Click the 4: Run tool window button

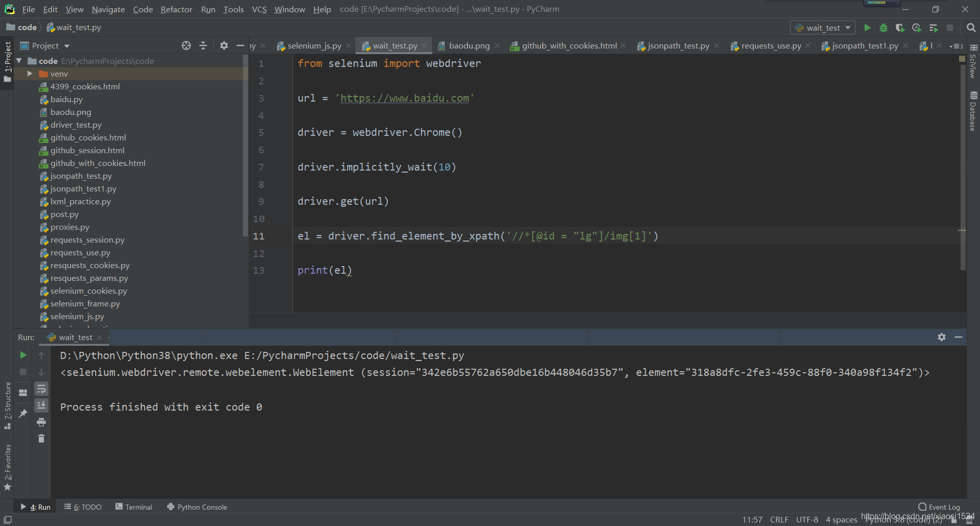point(35,507)
